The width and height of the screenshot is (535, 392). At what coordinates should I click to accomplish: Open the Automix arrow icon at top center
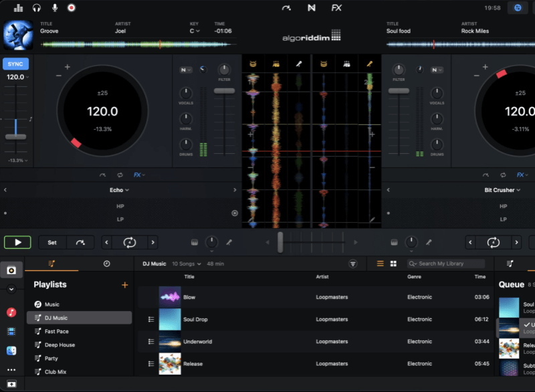tap(286, 8)
